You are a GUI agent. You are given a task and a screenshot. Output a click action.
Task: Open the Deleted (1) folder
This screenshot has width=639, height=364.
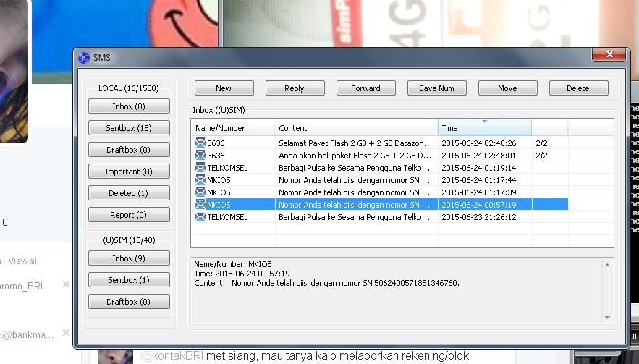click(x=129, y=193)
